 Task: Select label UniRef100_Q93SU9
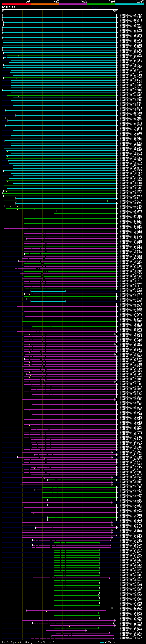(x=131, y=284)
